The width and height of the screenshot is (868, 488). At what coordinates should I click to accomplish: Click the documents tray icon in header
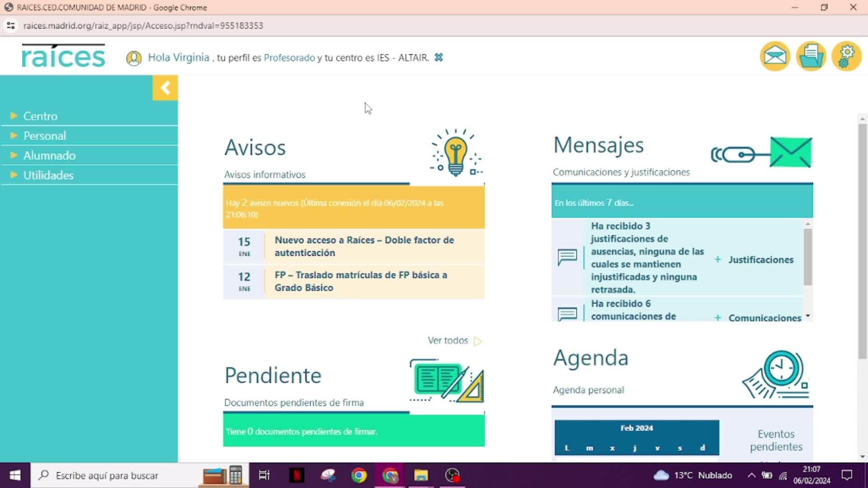pos(811,56)
